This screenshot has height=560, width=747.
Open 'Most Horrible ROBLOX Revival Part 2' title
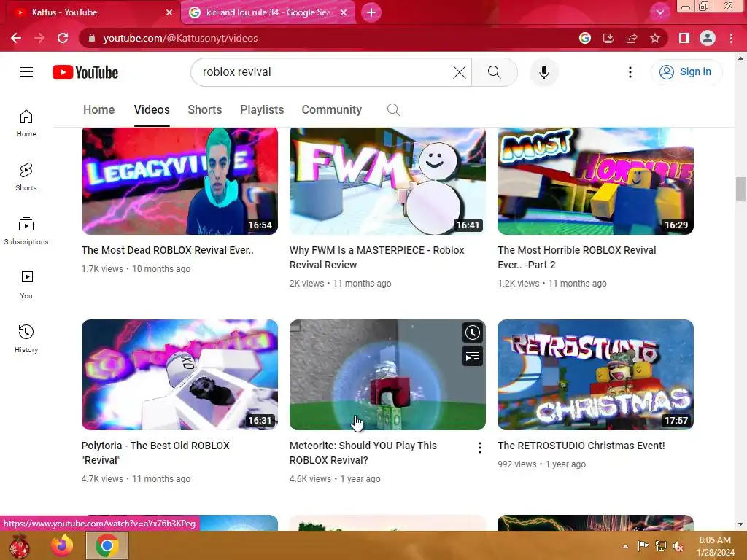click(x=577, y=257)
